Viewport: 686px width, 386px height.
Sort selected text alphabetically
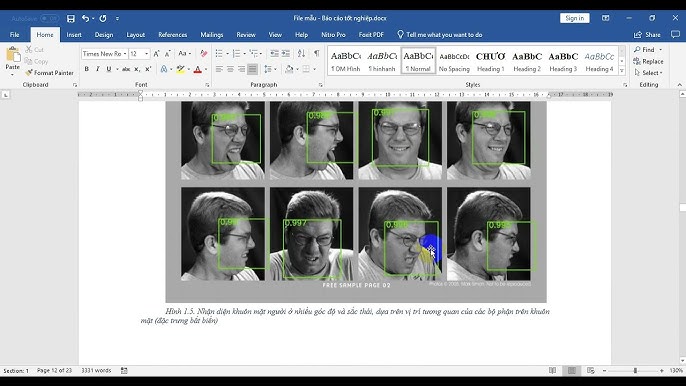(x=301, y=53)
